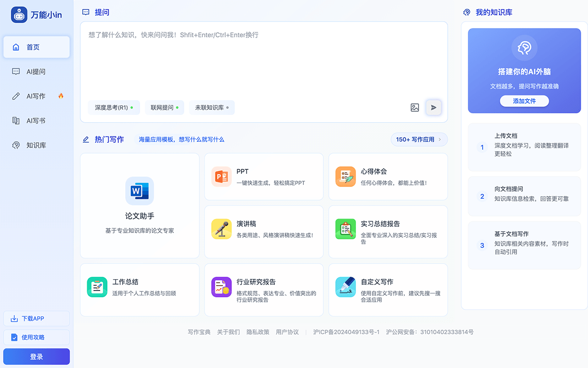588x368 pixels.
Task: Click the brain icon in the AI外脑 banner
Action: (x=524, y=48)
